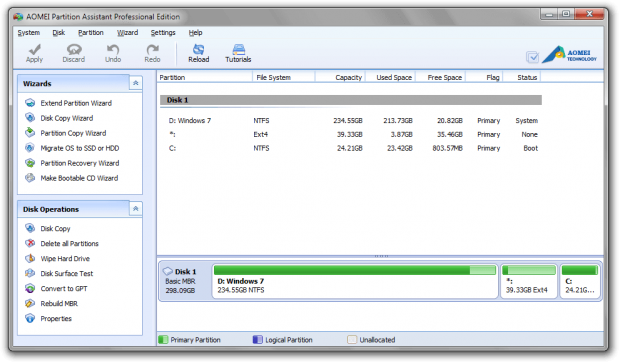Click the Logical Partition legend swatch
The width and height of the screenshot is (620, 363).
pyautogui.click(x=257, y=339)
